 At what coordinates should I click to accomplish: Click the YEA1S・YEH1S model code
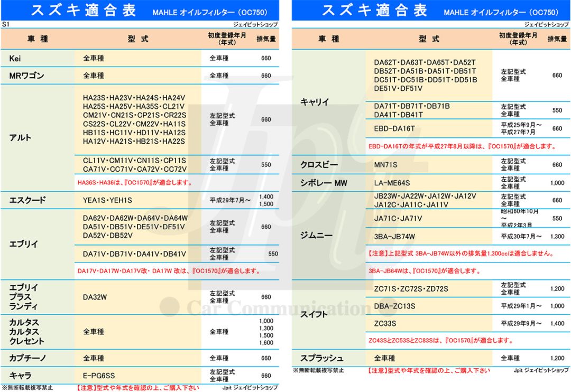(x=107, y=200)
